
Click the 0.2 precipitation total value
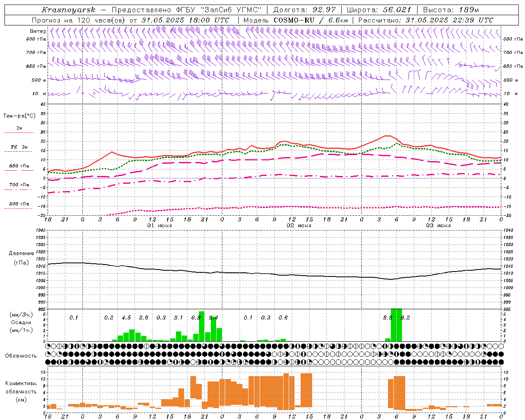click(x=109, y=318)
